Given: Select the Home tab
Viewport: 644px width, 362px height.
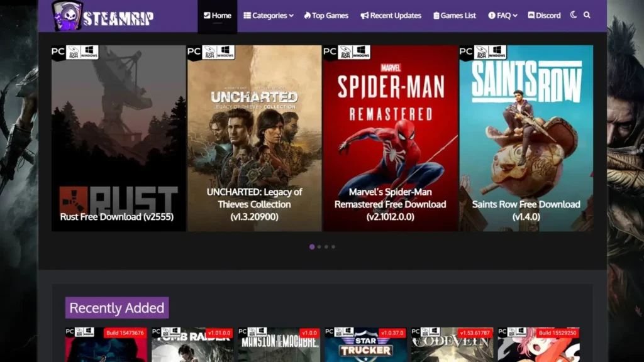Looking at the screenshot, I should click(x=218, y=15).
